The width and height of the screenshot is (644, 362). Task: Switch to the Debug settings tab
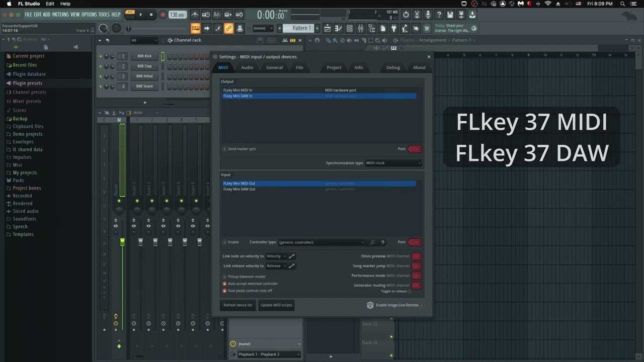point(393,67)
